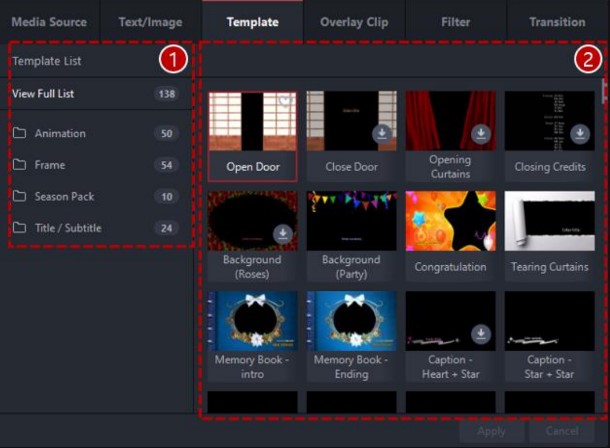Screen dimensions: 610x448
Task: Open the Title / Subtitle category
Action: [67, 228]
